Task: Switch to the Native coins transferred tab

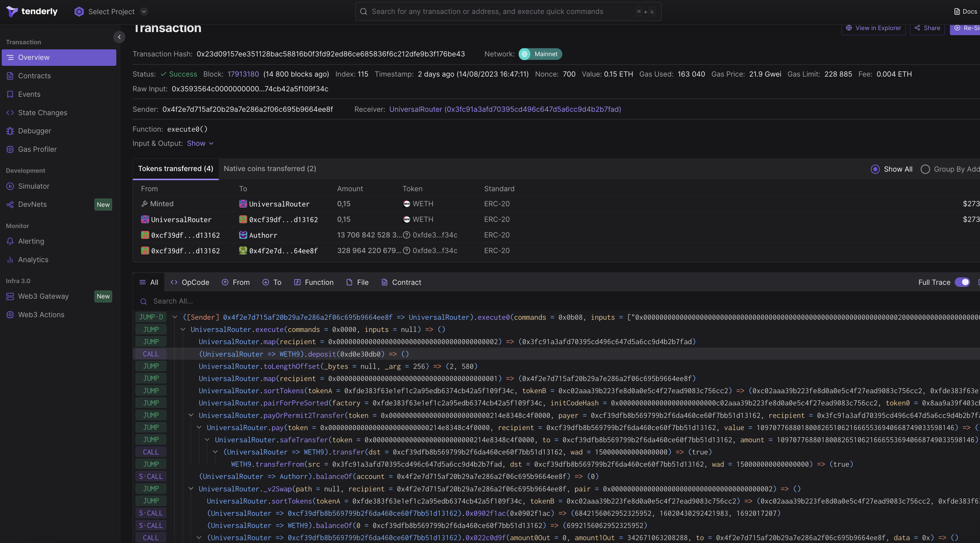Action: 269,169
